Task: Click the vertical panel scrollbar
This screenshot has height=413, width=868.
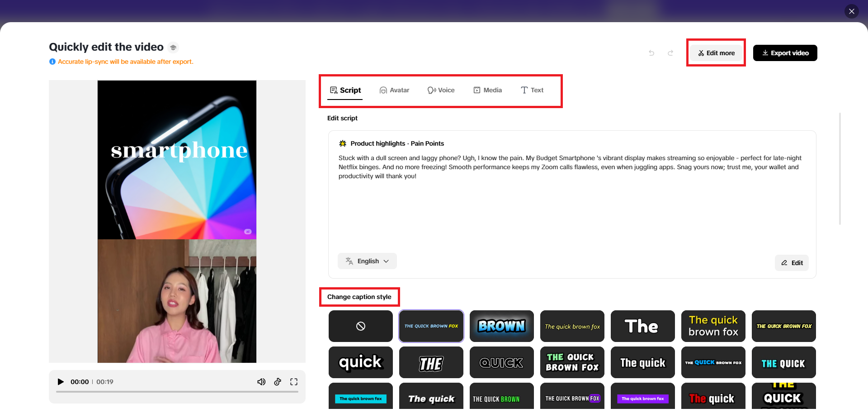Action: (840, 168)
